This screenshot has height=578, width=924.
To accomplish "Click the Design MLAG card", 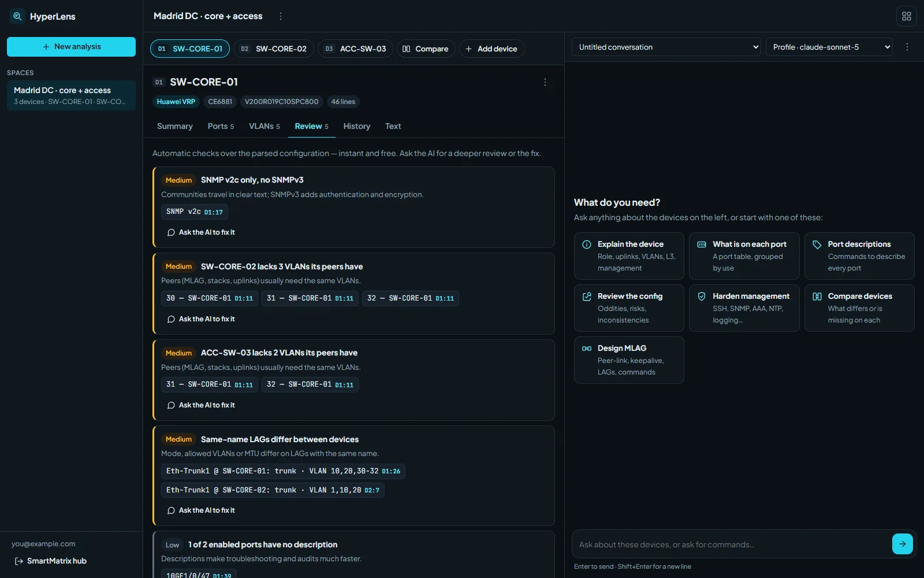I will point(629,360).
